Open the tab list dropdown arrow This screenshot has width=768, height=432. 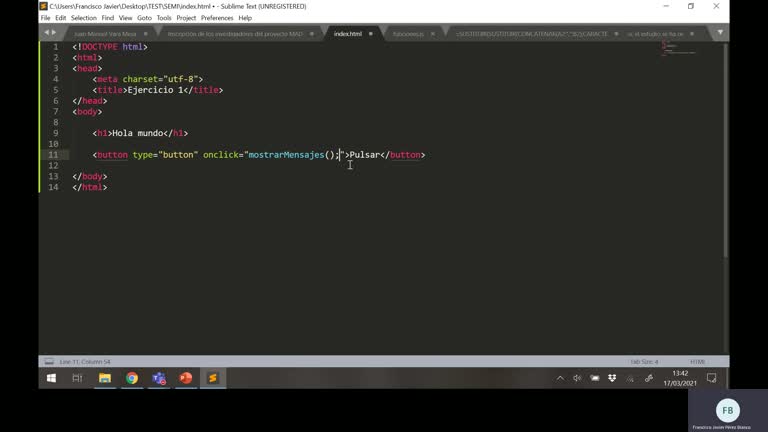[x=720, y=32]
